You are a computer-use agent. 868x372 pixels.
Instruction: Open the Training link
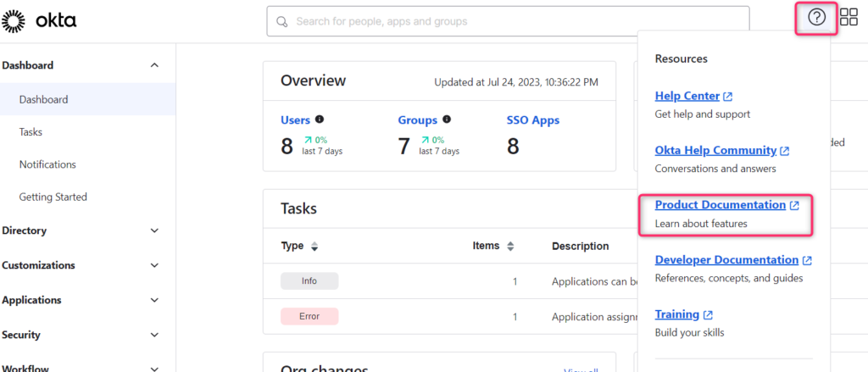point(677,314)
